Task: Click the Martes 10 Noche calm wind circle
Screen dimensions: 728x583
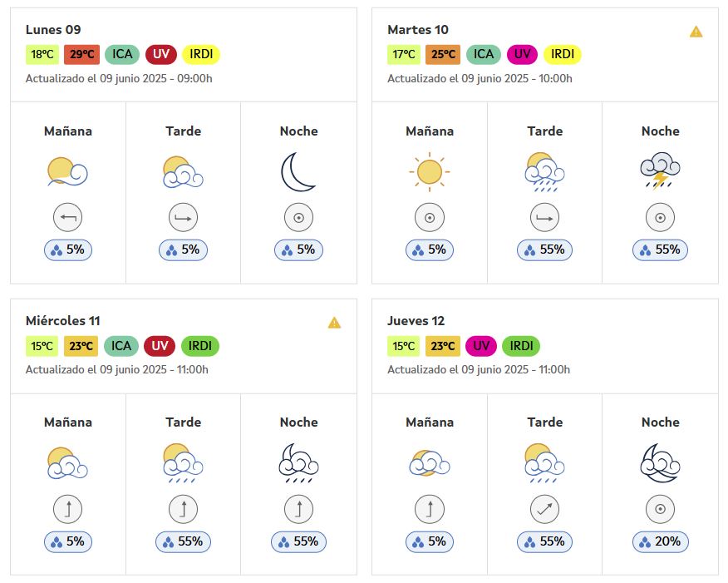Action: (660, 217)
